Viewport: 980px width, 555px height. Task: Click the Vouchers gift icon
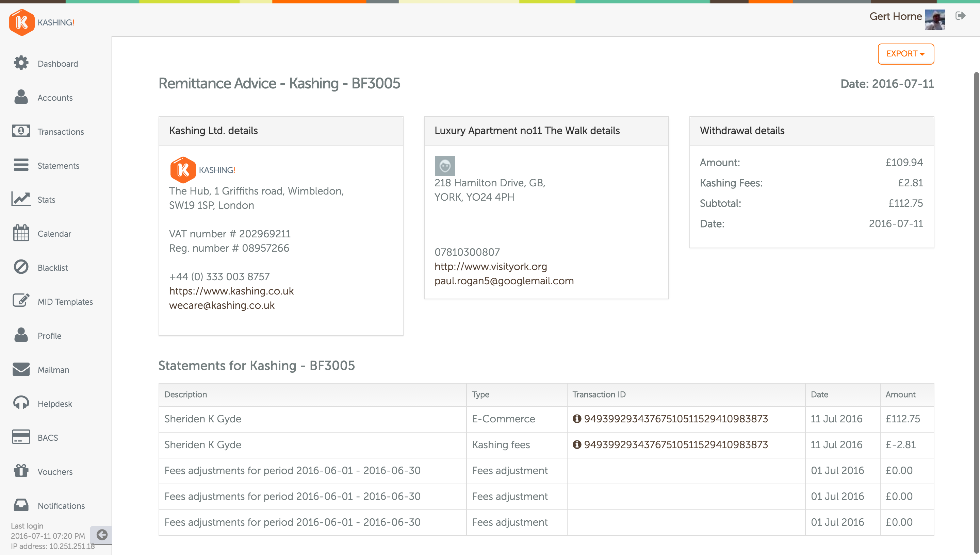pyautogui.click(x=21, y=471)
